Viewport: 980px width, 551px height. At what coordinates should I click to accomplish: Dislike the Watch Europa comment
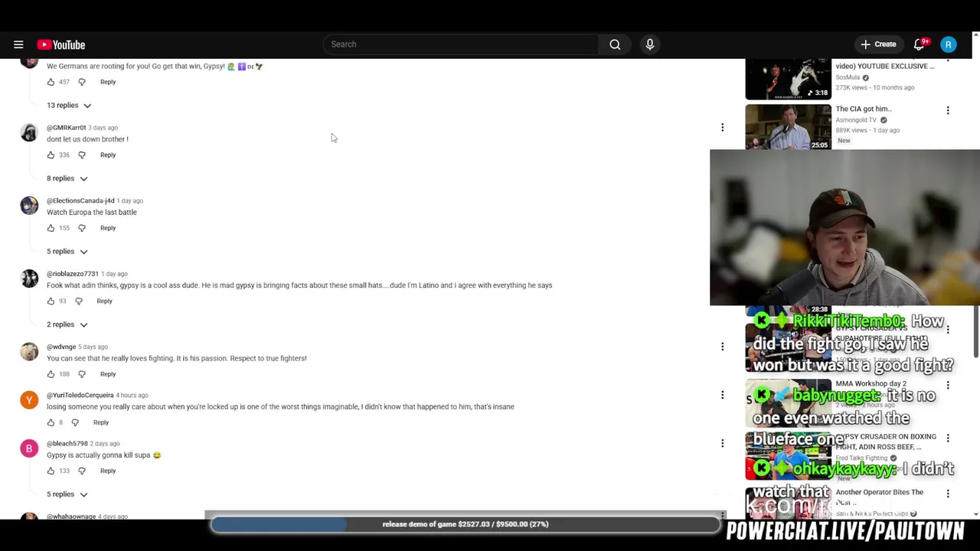82,228
